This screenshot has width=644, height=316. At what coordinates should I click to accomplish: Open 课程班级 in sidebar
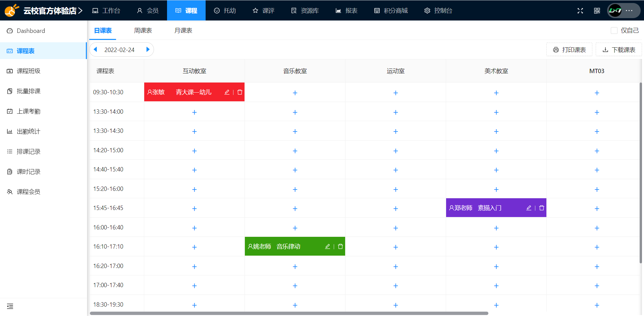coord(43,71)
